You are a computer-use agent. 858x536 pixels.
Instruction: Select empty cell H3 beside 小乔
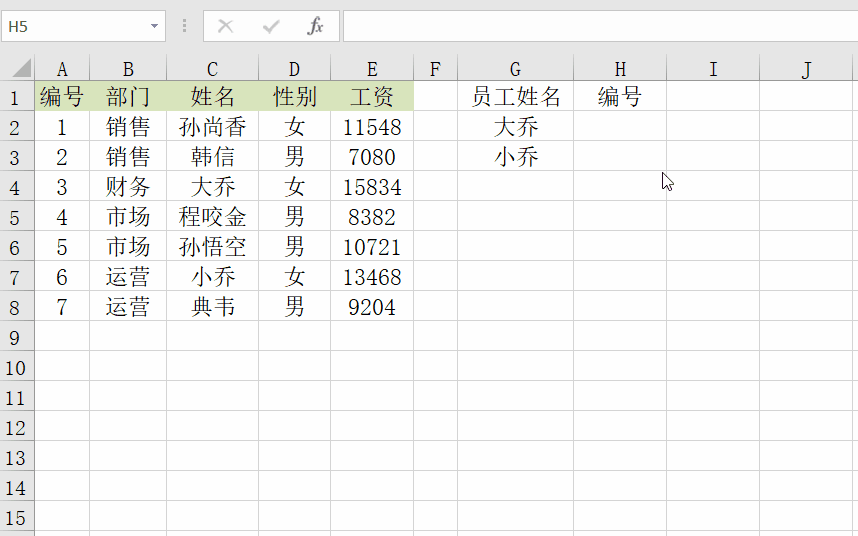click(620, 157)
